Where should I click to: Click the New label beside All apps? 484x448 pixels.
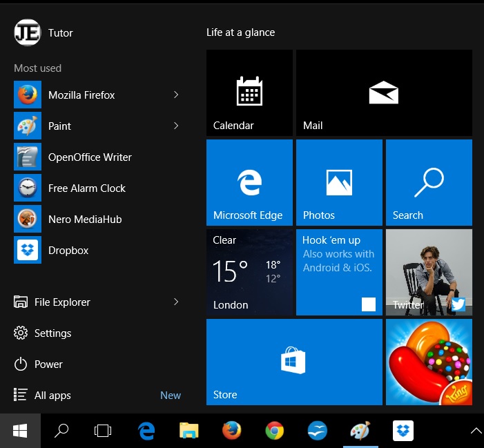171,396
